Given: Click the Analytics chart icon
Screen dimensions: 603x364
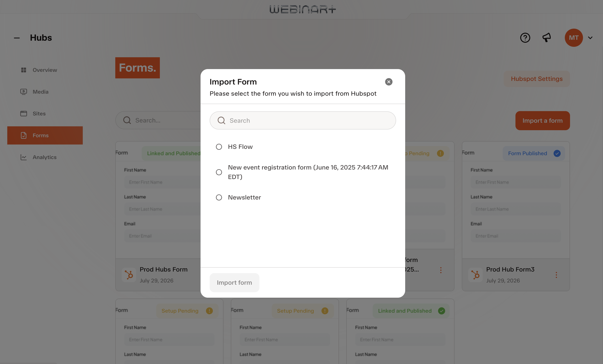Looking at the screenshot, I should 23,157.
